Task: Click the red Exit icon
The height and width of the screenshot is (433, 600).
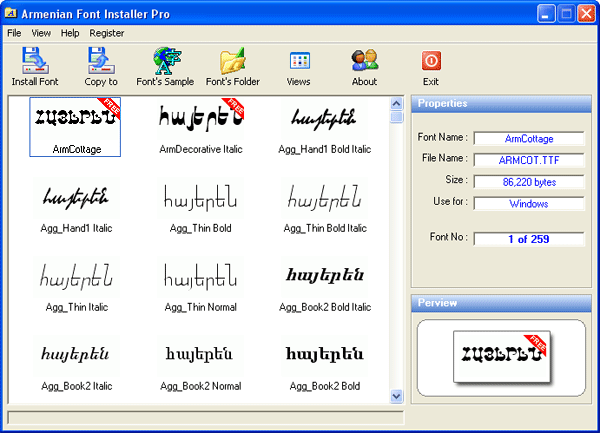Action: click(431, 61)
